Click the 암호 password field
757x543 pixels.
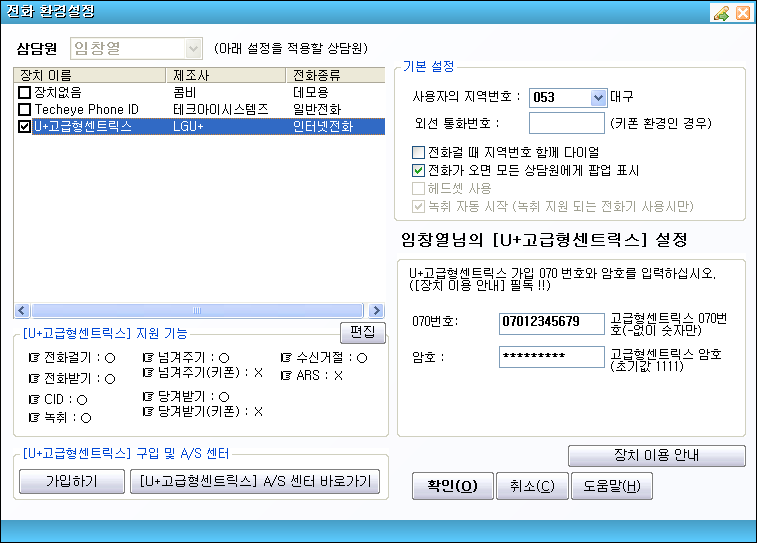(551, 357)
